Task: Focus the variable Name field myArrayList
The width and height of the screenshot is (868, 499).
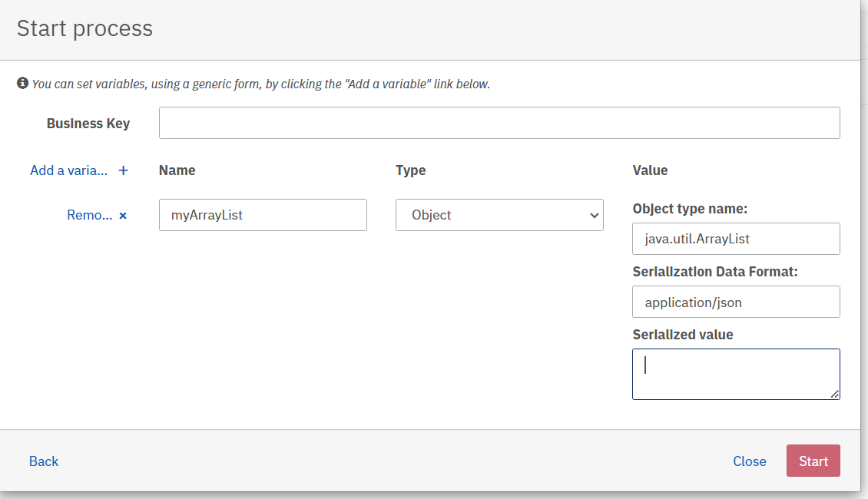Action: [x=263, y=215]
